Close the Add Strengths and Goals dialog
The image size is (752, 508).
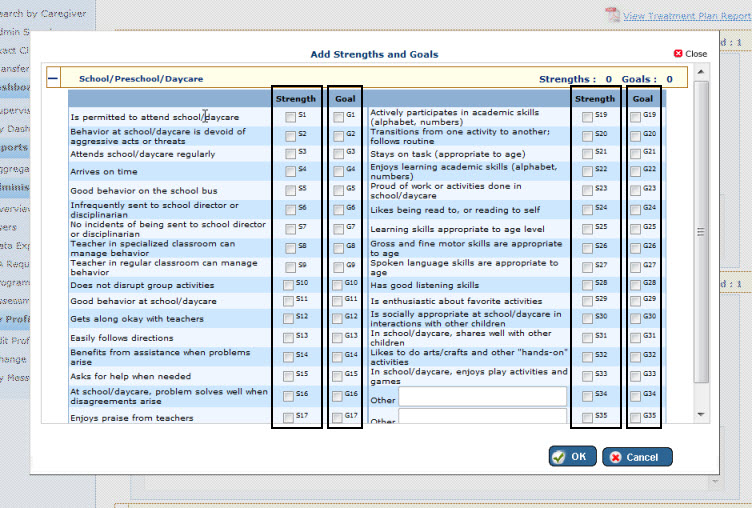690,54
